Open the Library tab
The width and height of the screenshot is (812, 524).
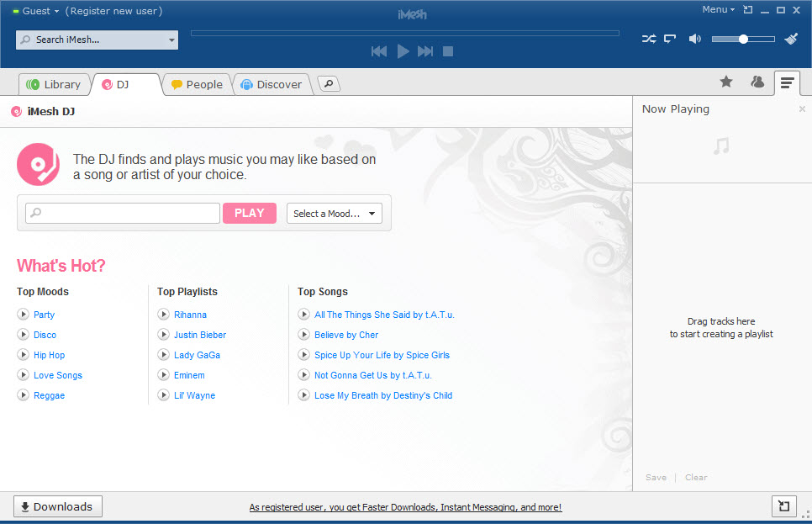pos(55,84)
